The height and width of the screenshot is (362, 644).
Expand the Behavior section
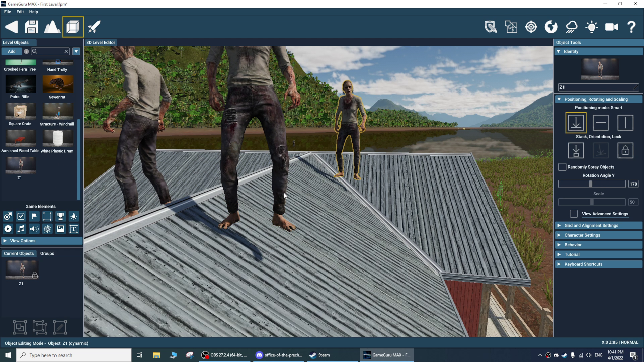(x=573, y=245)
